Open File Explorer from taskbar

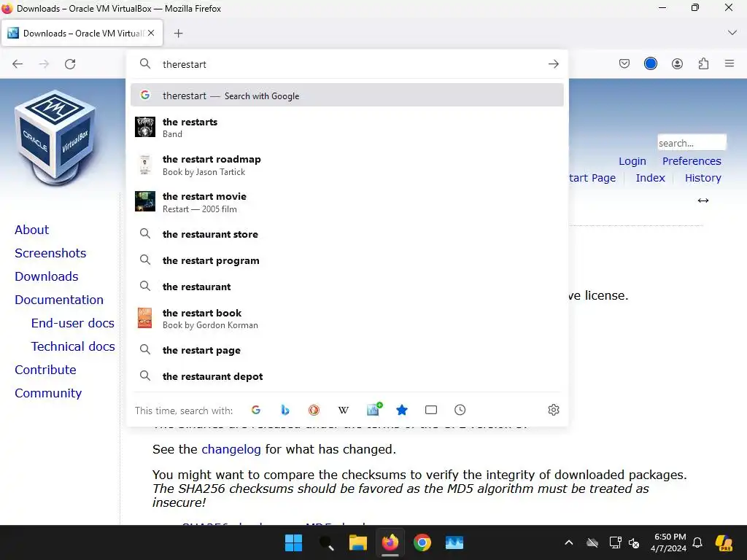(x=357, y=542)
